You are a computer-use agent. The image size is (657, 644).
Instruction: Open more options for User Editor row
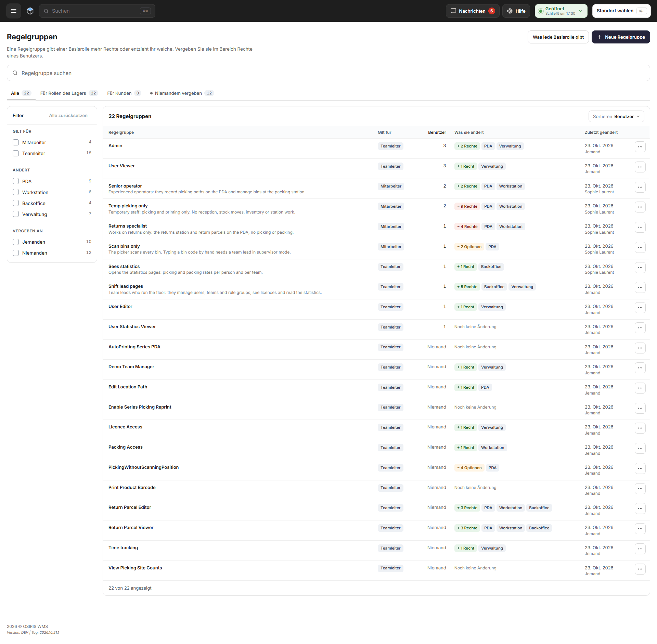tap(640, 308)
